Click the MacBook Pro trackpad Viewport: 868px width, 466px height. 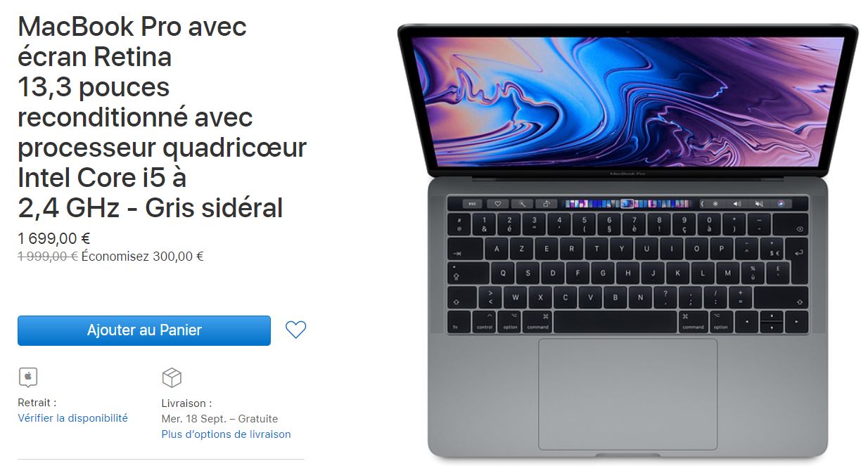[x=627, y=394]
